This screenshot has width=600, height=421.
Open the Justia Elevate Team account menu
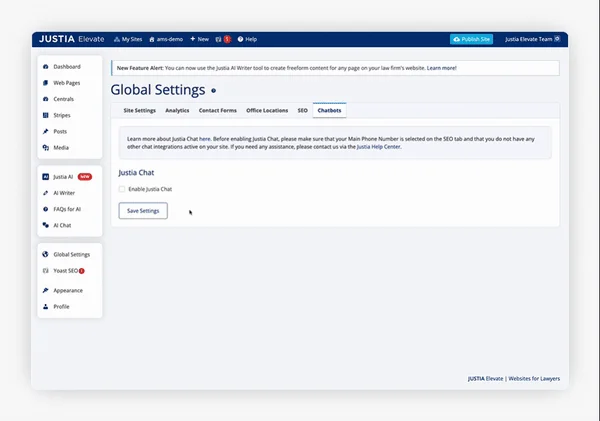pos(532,39)
